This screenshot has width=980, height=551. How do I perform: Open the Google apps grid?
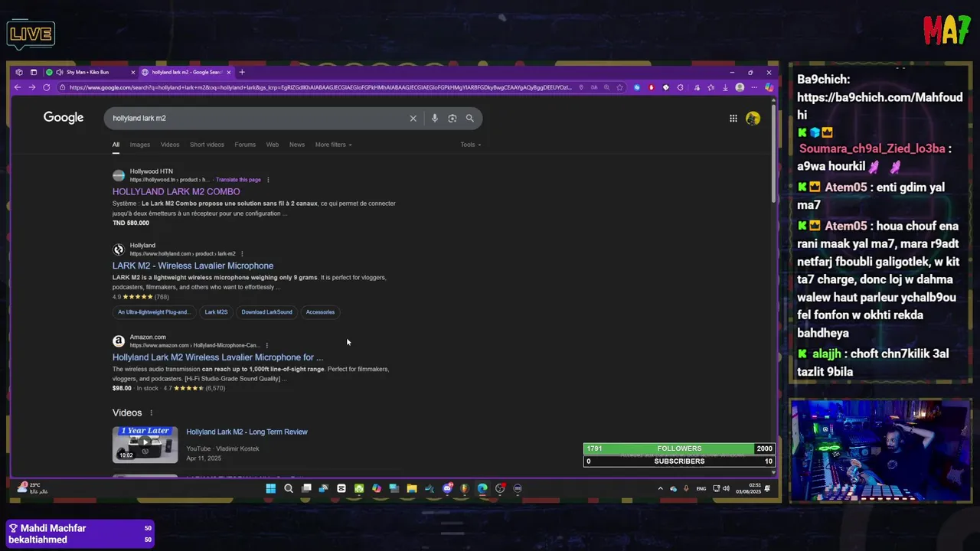tap(733, 118)
